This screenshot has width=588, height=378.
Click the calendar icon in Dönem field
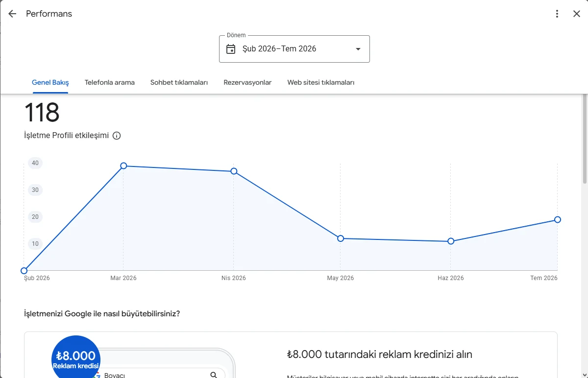click(x=231, y=49)
